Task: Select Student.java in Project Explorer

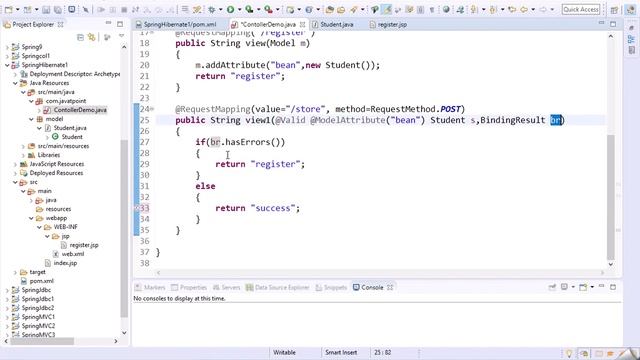Action: 70,128
